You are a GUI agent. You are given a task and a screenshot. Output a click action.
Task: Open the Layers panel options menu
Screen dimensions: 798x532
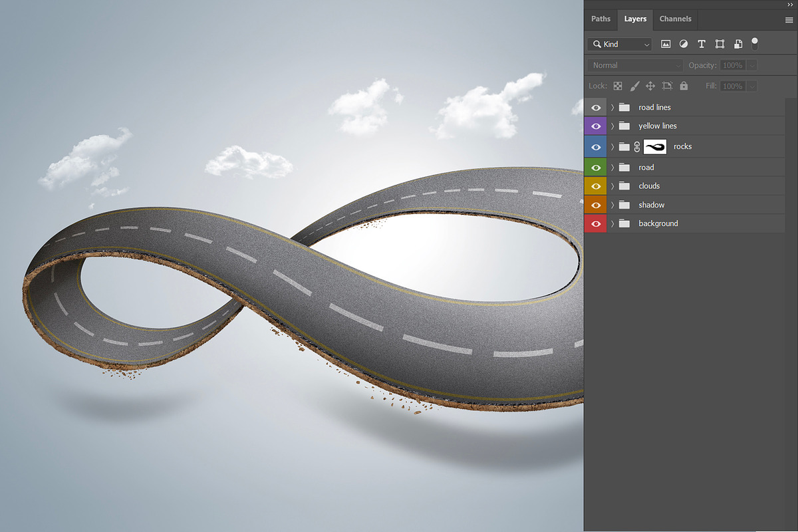(x=789, y=21)
